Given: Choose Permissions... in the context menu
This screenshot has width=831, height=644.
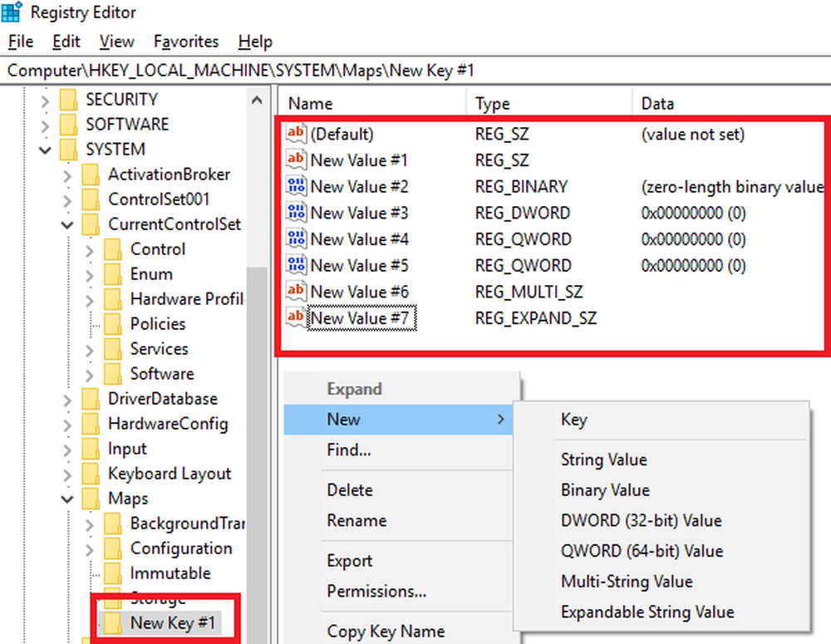Looking at the screenshot, I should pos(398,591).
